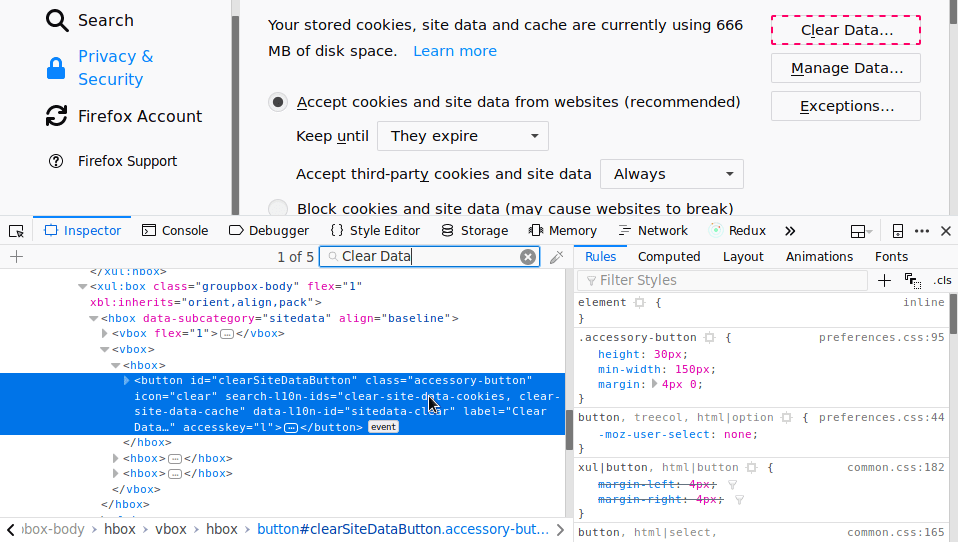Image resolution: width=958 pixels, height=542 pixels.
Task: Click the Firefox Account sync icon
Action: point(56,116)
